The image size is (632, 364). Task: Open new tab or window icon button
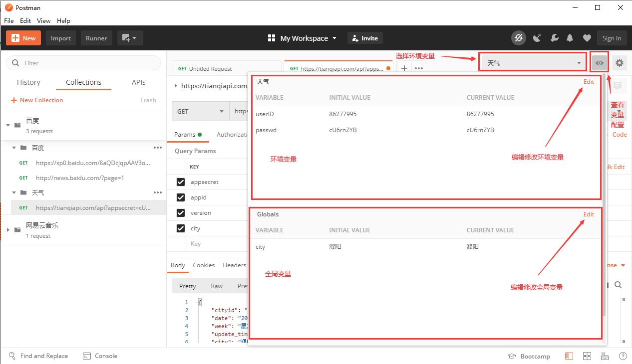tap(130, 38)
